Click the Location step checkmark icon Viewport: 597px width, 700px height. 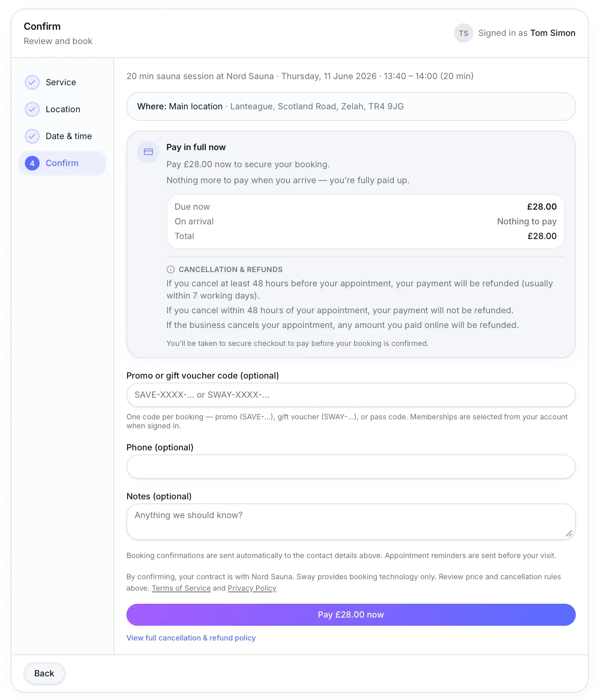[x=32, y=109]
